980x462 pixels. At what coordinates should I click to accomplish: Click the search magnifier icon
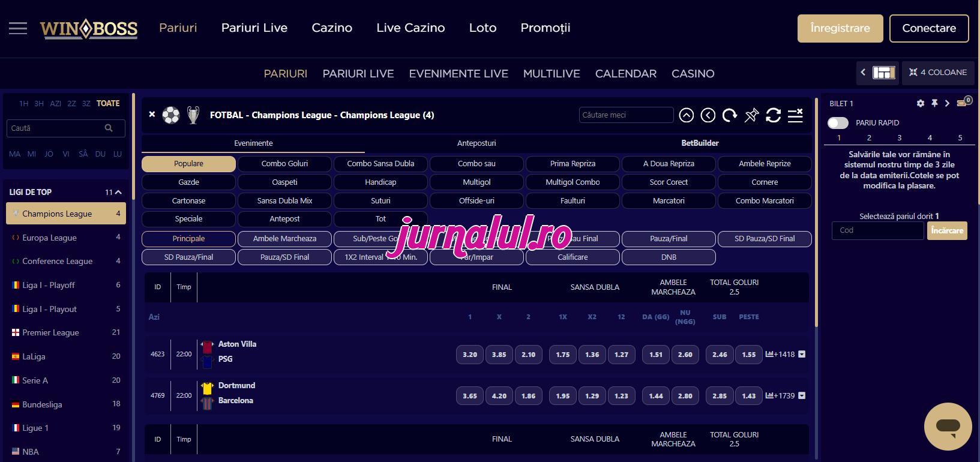pyautogui.click(x=109, y=128)
